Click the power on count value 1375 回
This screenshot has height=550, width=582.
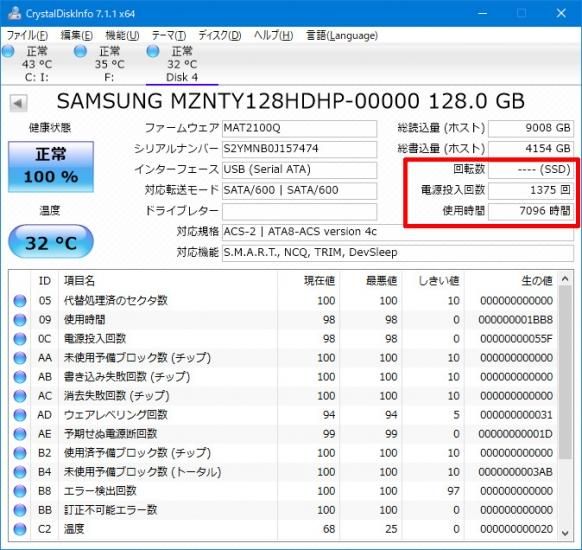click(531, 190)
